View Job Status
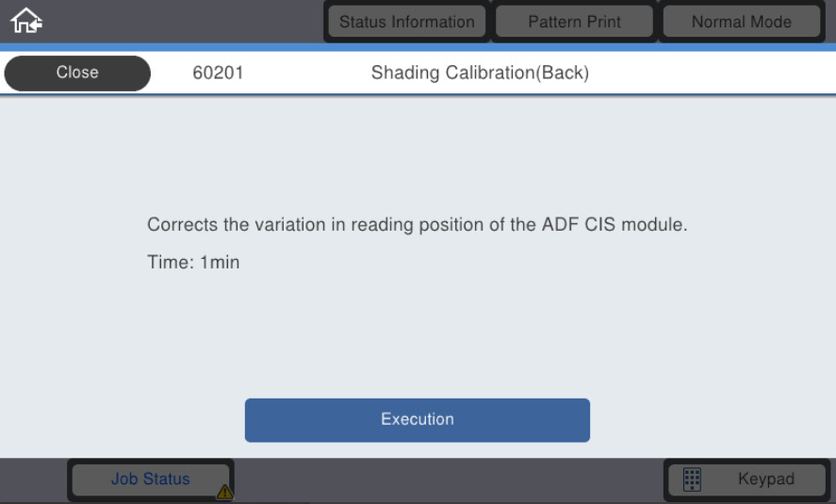Viewport: 836px width, 504px height. [151, 480]
